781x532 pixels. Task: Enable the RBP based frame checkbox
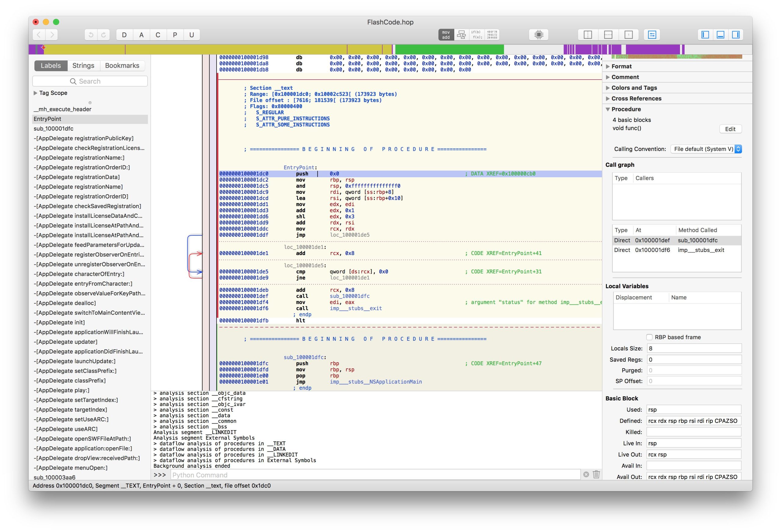point(649,337)
